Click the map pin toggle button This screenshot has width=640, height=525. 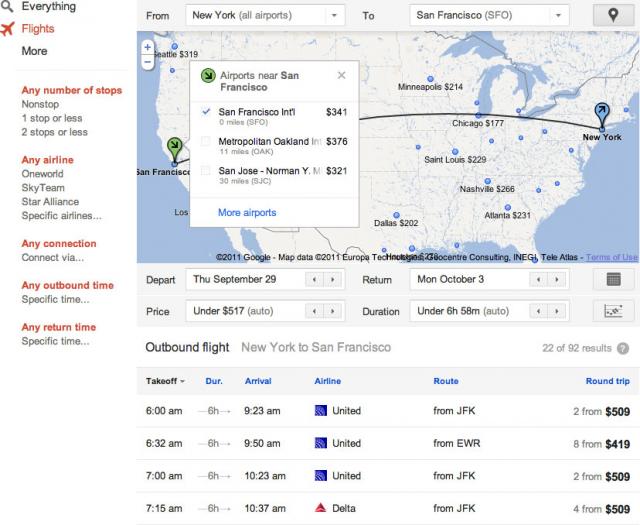(613, 16)
